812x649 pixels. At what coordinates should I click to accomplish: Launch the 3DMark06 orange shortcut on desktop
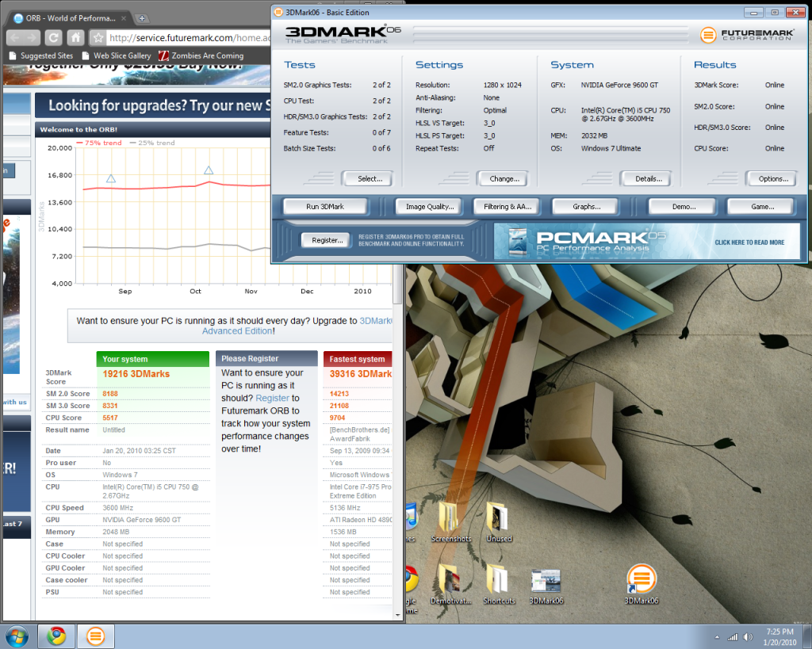coord(641,584)
